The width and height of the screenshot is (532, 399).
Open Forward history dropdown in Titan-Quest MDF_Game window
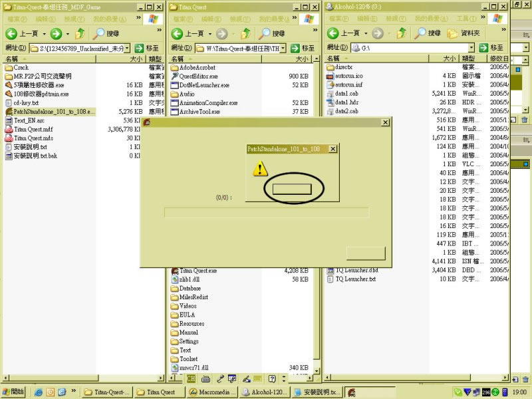click(68, 34)
